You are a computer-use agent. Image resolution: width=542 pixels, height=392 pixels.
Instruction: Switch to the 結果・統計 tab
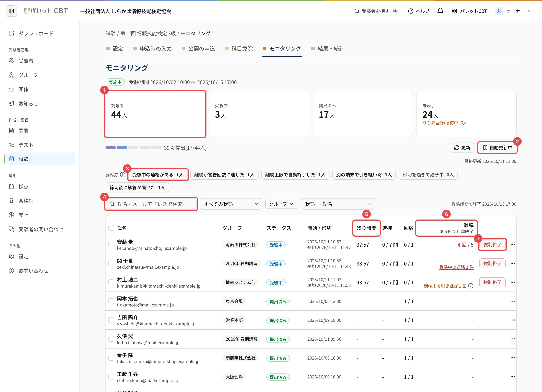click(x=328, y=49)
